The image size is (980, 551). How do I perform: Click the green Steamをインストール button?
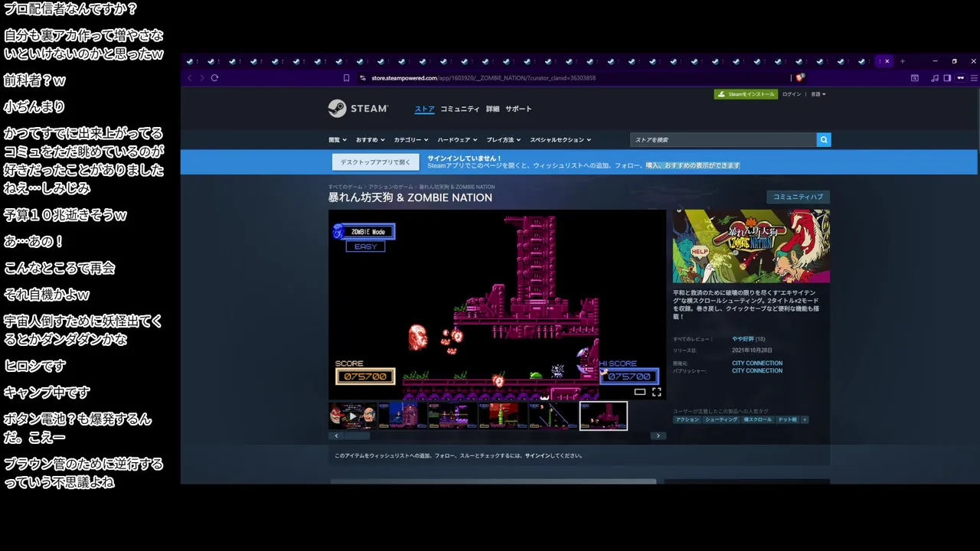pos(746,94)
